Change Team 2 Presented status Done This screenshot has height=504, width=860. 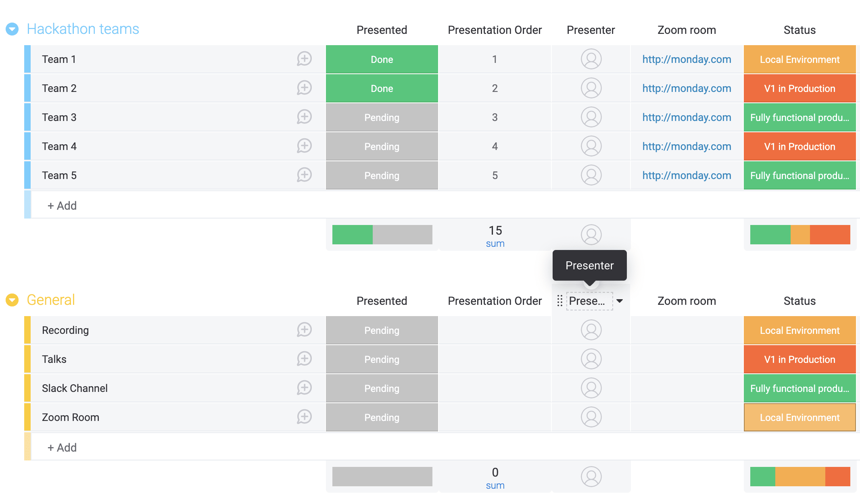point(382,88)
